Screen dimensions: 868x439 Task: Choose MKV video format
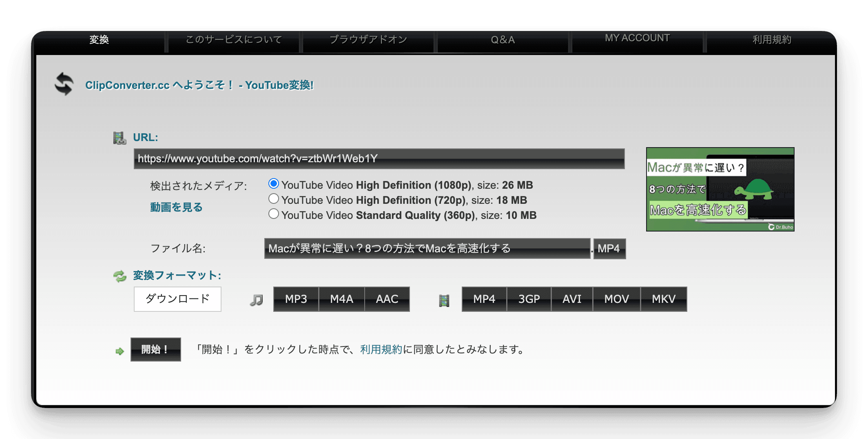(x=664, y=299)
